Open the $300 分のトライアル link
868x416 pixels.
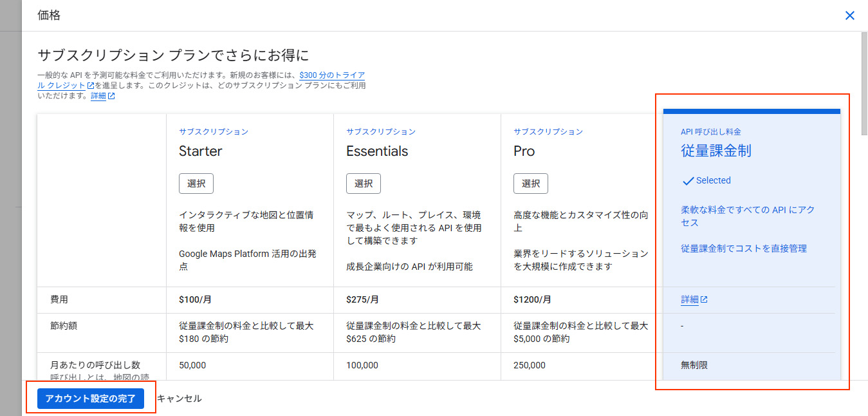331,75
